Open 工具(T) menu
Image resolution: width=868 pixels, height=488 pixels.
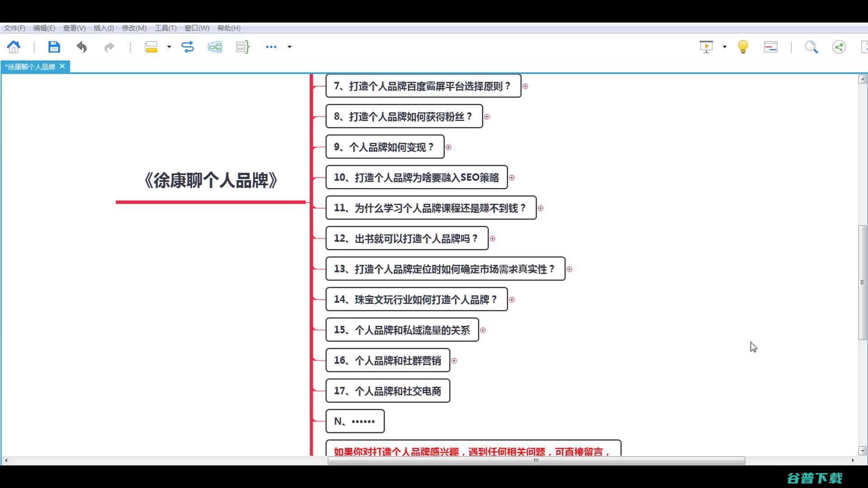pyautogui.click(x=165, y=28)
